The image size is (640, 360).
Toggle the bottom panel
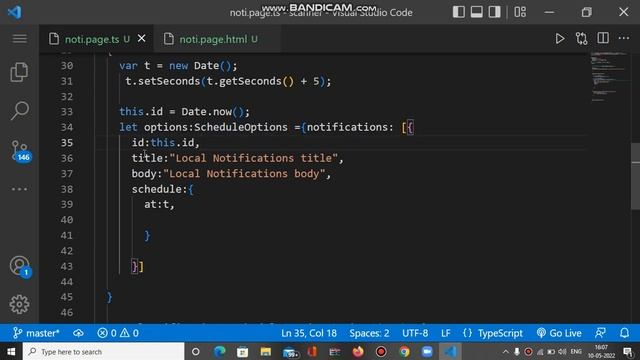click(476, 12)
